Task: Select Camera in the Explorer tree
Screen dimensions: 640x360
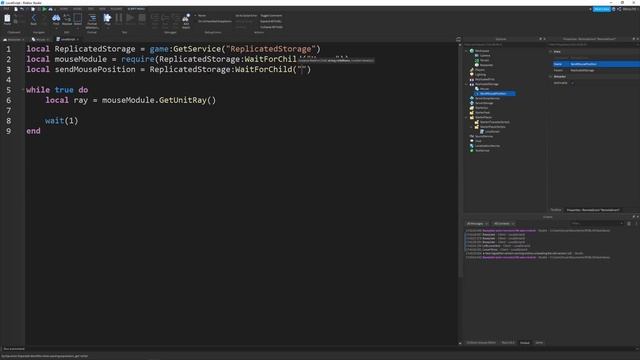Action: [x=485, y=56]
